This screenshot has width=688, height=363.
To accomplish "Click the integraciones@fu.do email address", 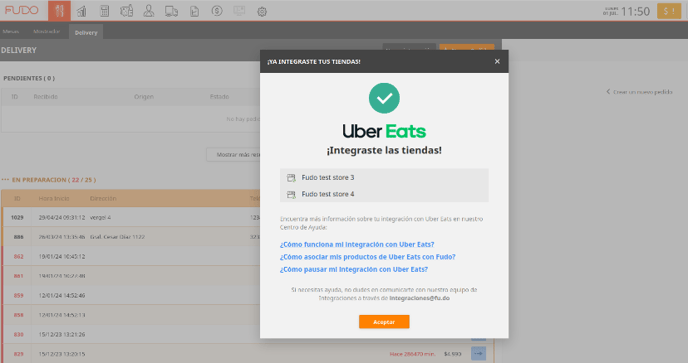I will (x=419, y=298).
